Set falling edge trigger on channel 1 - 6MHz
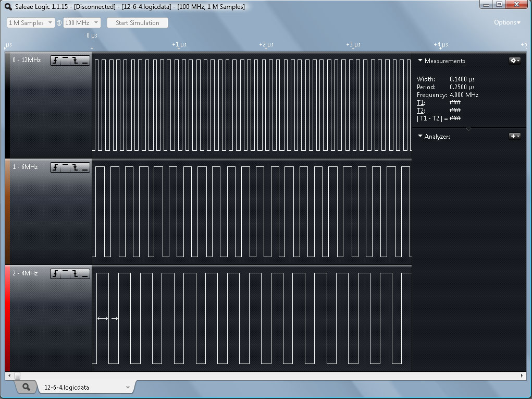This screenshot has width=532, height=399. (x=75, y=167)
